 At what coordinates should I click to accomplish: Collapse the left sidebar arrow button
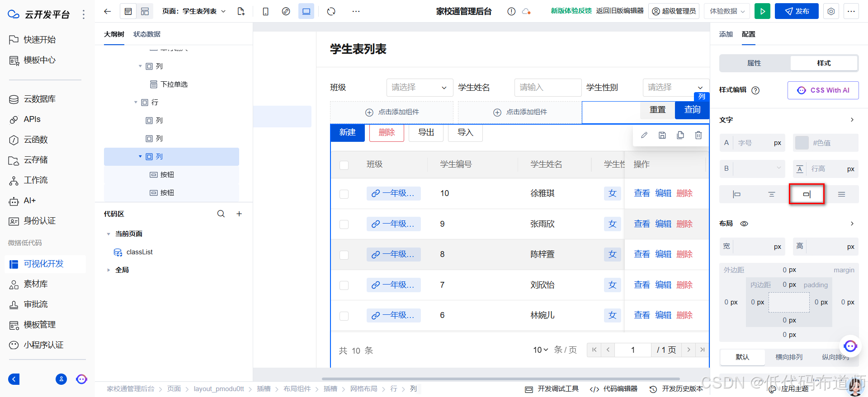point(14,379)
